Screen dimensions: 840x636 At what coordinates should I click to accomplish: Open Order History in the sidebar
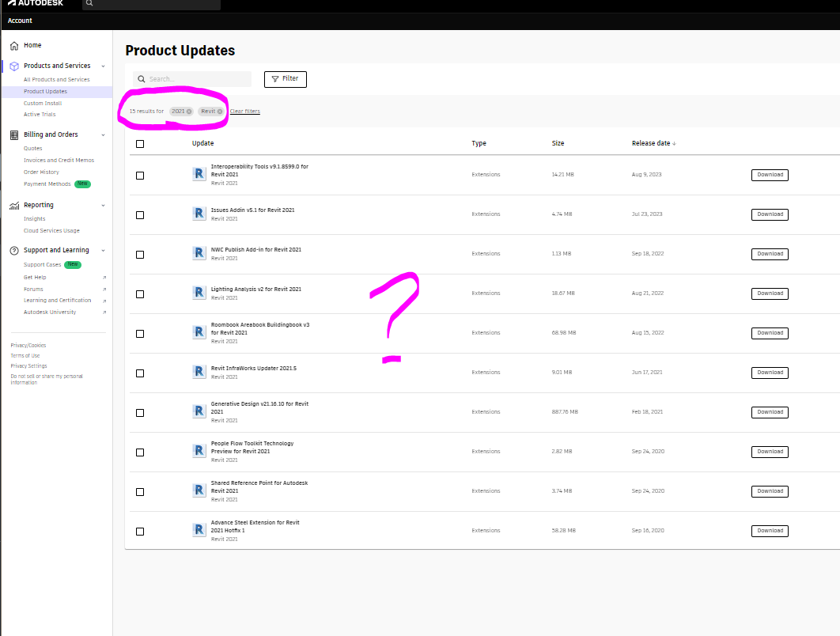(x=41, y=172)
